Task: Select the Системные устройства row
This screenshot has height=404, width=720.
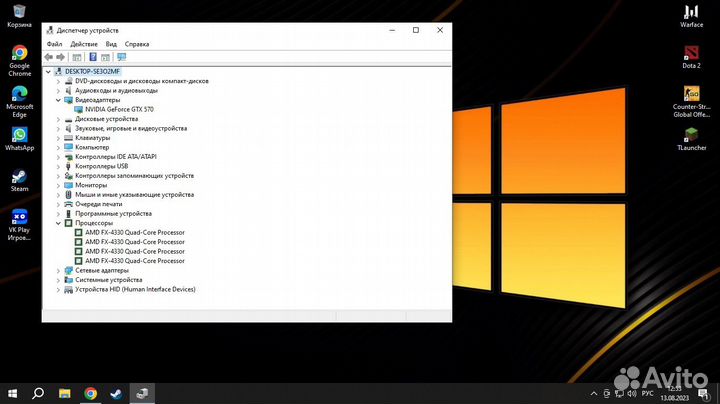Action: 109,280
